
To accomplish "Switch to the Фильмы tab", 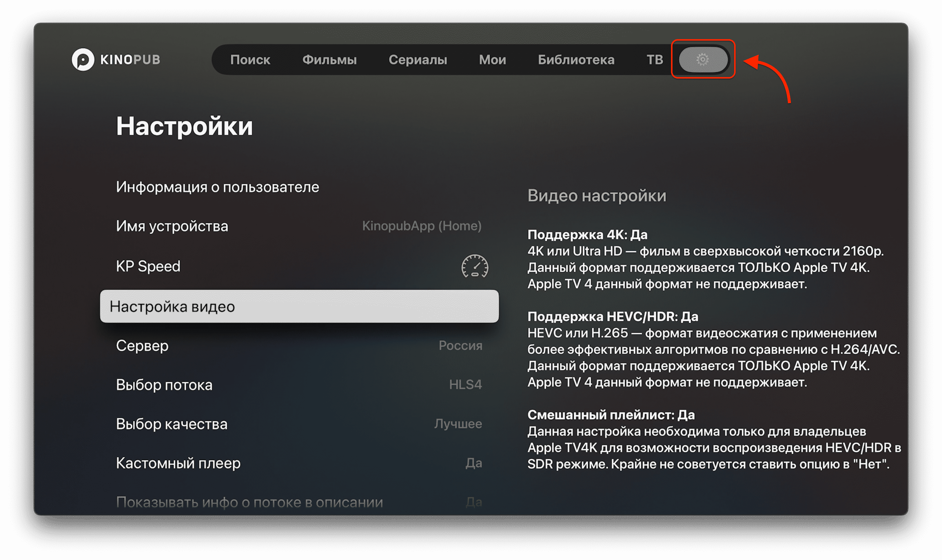I will 330,60.
